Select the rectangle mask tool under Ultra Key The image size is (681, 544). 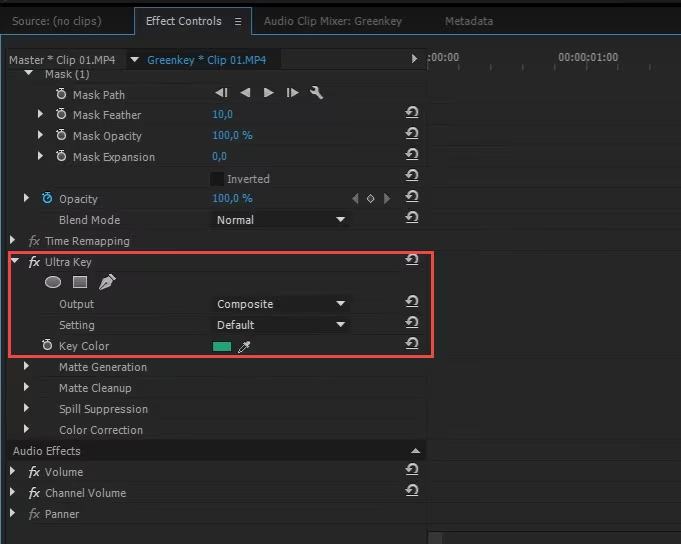pos(80,283)
